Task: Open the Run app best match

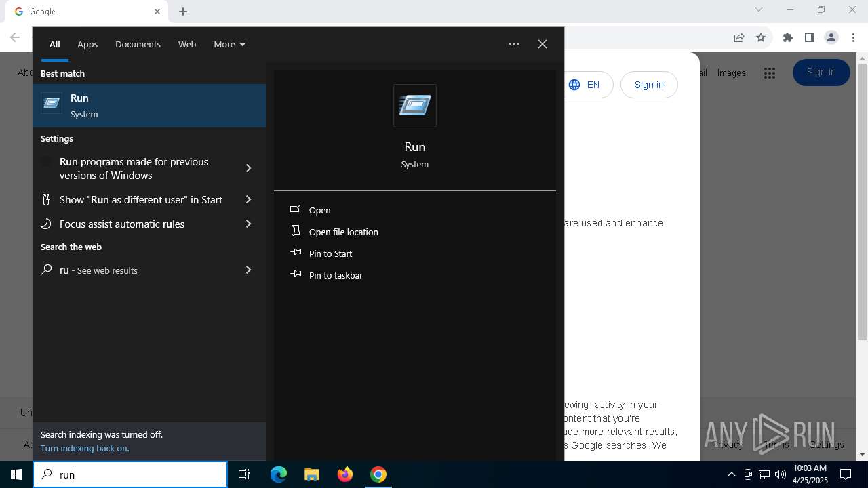Action: (149, 106)
